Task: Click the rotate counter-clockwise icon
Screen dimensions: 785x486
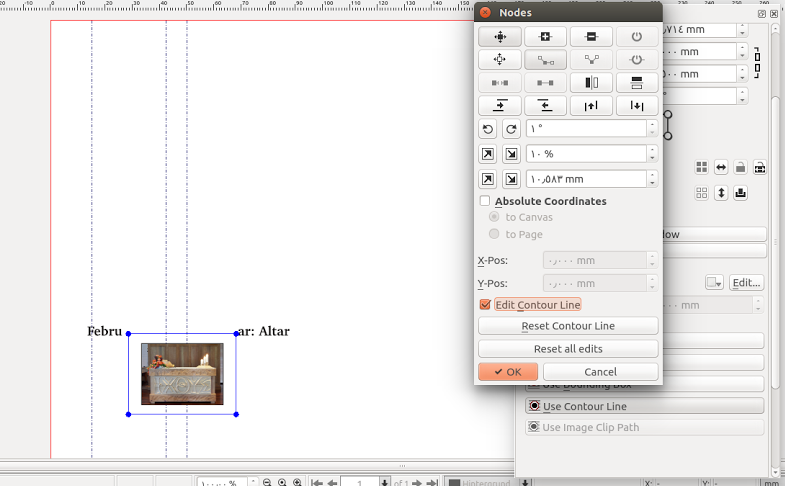Action: coord(488,129)
